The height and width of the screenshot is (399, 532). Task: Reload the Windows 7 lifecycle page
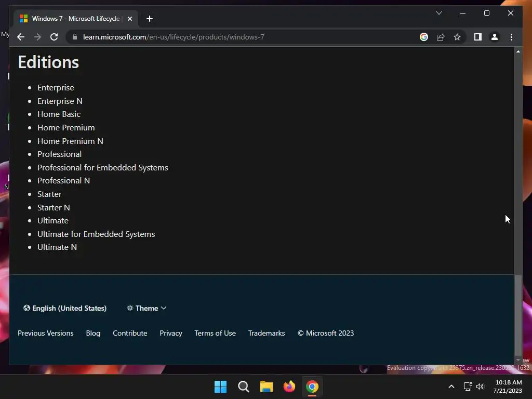click(x=54, y=37)
